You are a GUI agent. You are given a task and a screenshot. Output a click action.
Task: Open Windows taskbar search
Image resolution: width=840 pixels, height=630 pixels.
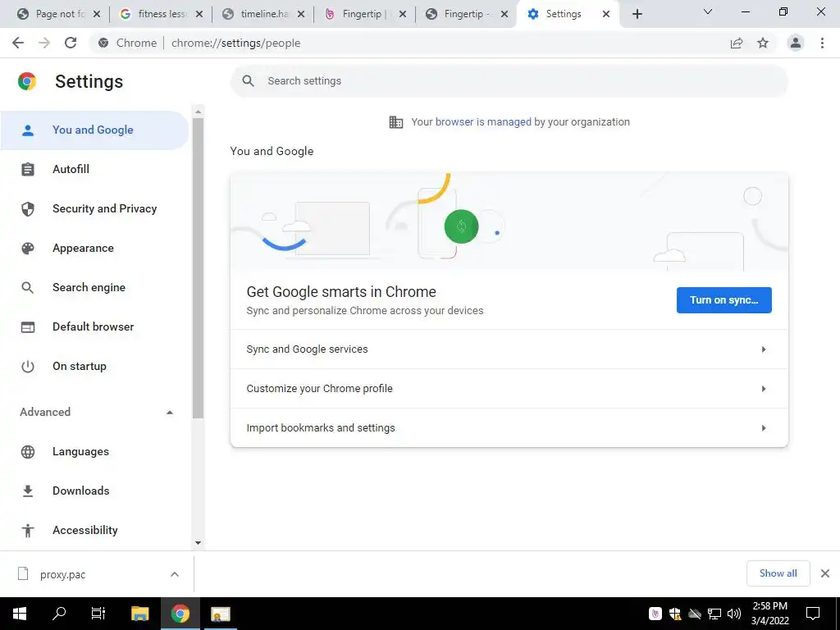coord(59,614)
